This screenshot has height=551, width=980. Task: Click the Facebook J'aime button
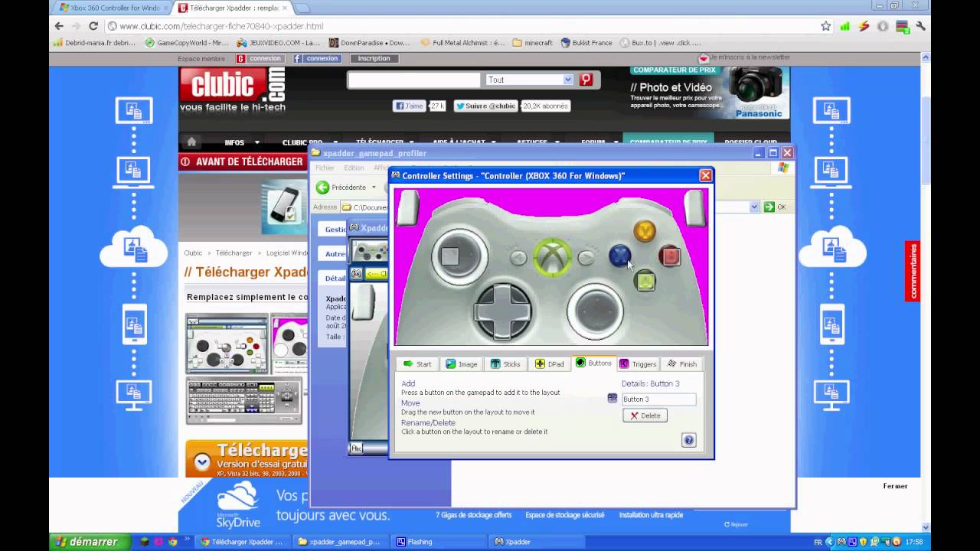tap(409, 106)
